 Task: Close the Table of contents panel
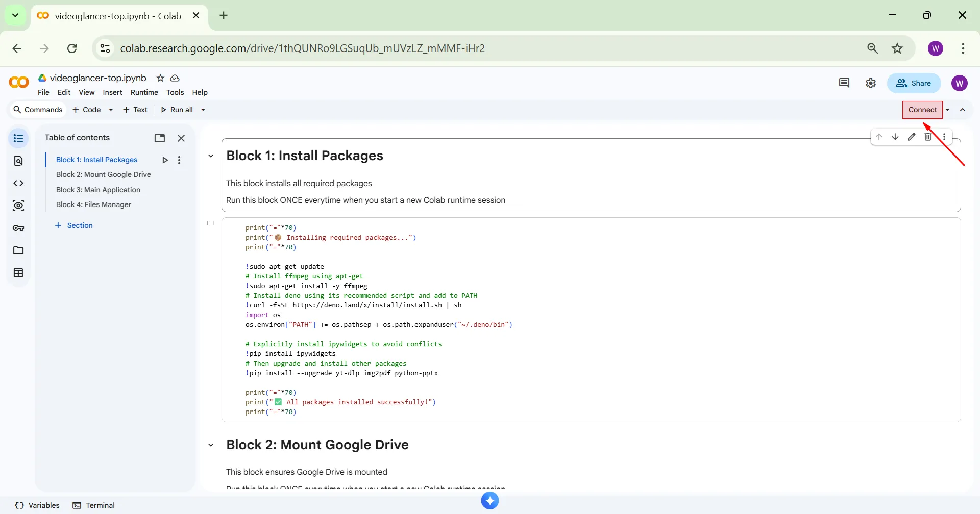point(181,138)
